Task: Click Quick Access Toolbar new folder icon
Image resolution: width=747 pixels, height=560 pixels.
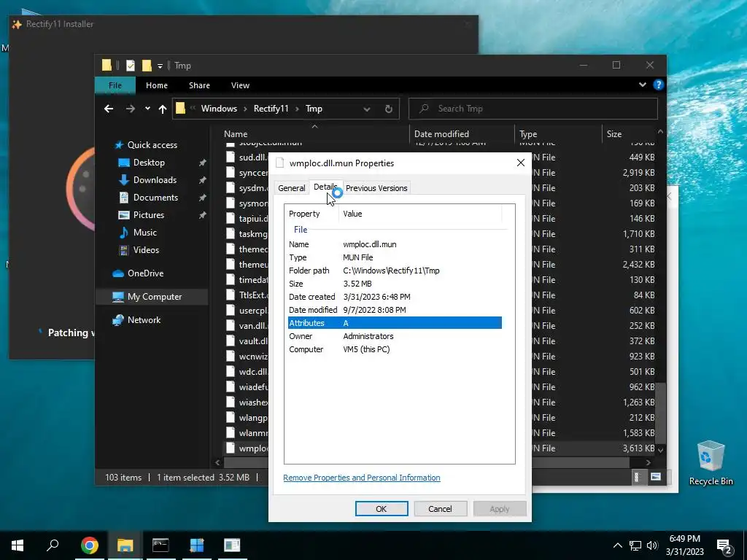Action: 147,65
